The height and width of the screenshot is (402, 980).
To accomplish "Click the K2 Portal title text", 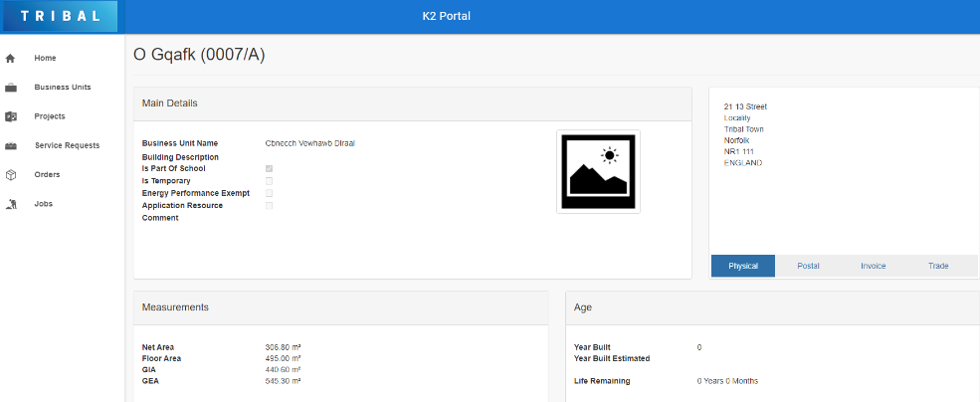I will (x=447, y=16).
